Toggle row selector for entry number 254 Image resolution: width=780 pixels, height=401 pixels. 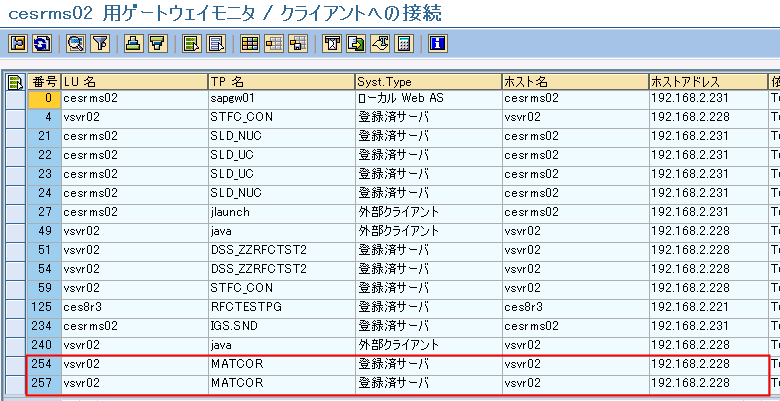[15, 365]
